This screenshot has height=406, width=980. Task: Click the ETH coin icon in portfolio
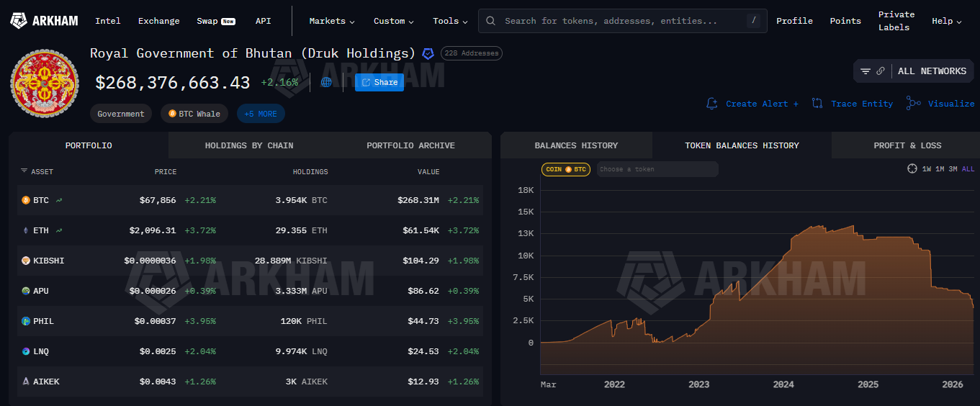click(x=25, y=230)
